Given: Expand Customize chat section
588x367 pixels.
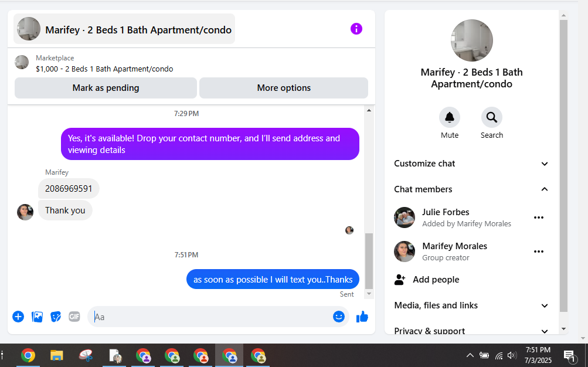Looking at the screenshot, I should click(x=471, y=164).
